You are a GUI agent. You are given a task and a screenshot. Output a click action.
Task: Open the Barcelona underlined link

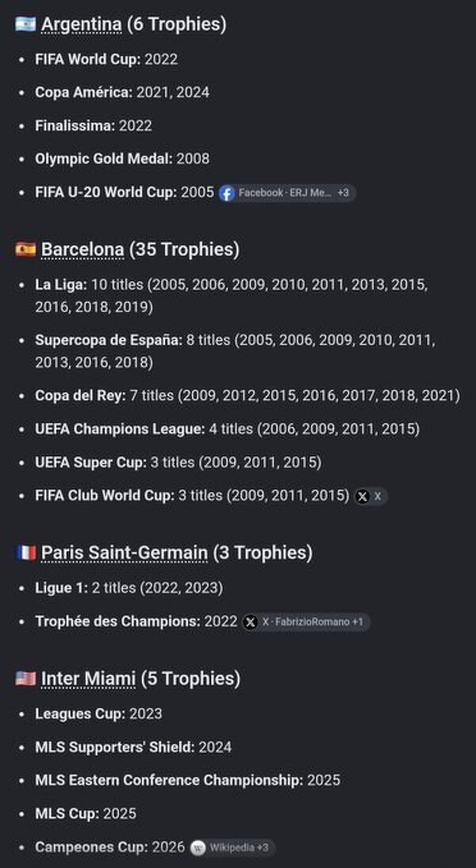(83, 250)
